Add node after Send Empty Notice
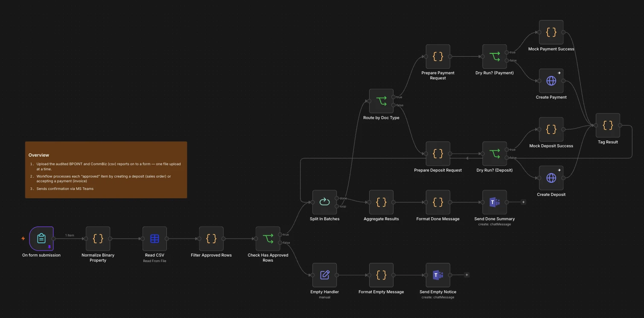 [x=467, y=275]
